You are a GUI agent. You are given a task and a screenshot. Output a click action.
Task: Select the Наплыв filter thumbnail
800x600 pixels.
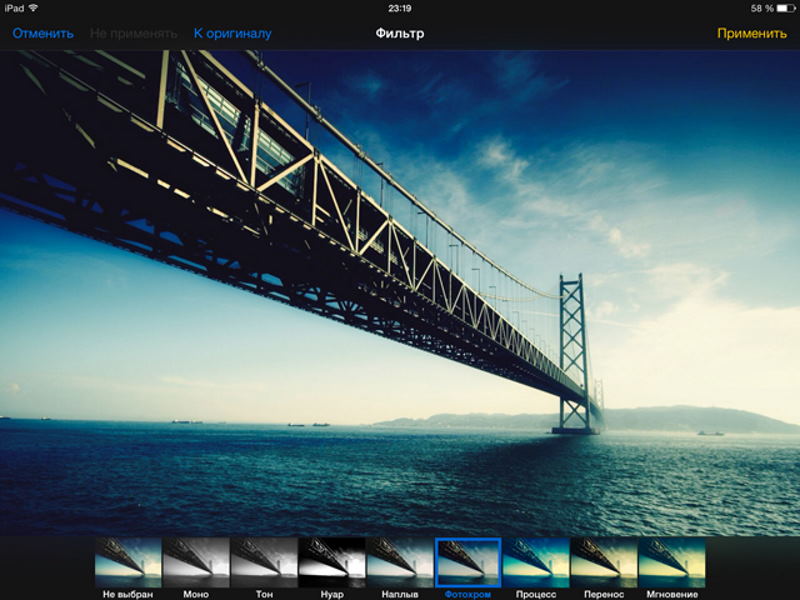(x=399, y=562)
